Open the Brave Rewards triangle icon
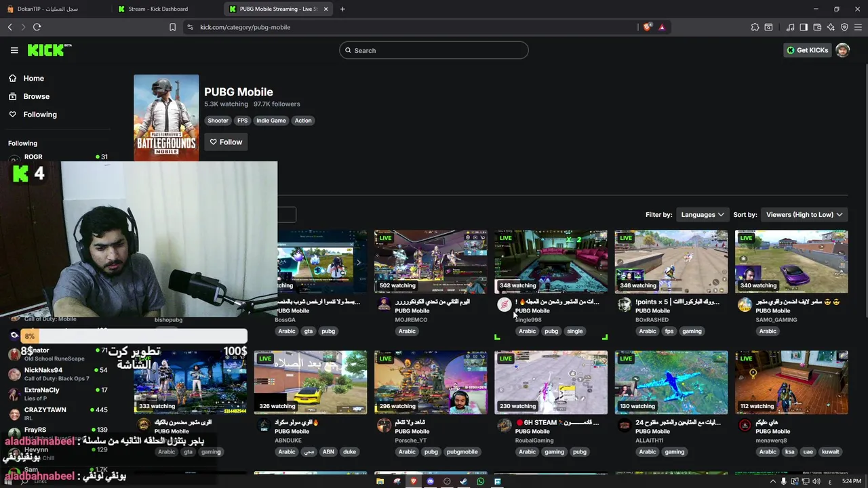The width and height of the screenshot is (868, 488). coord(662,27)
